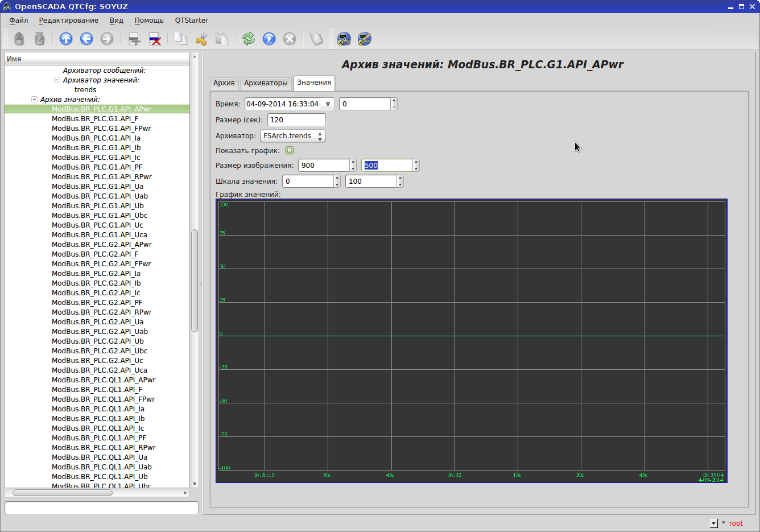Select ModBus.BR_PLC.QL1.API_Uab tree item
The width and height of the screenshot is (760, 532).
click(x=102, y=467)
